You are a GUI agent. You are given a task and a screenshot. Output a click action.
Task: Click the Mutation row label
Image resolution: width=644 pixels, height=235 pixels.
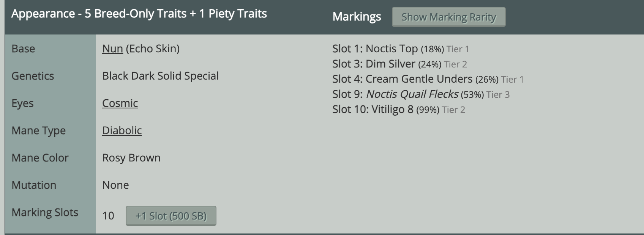click(34, 185)
